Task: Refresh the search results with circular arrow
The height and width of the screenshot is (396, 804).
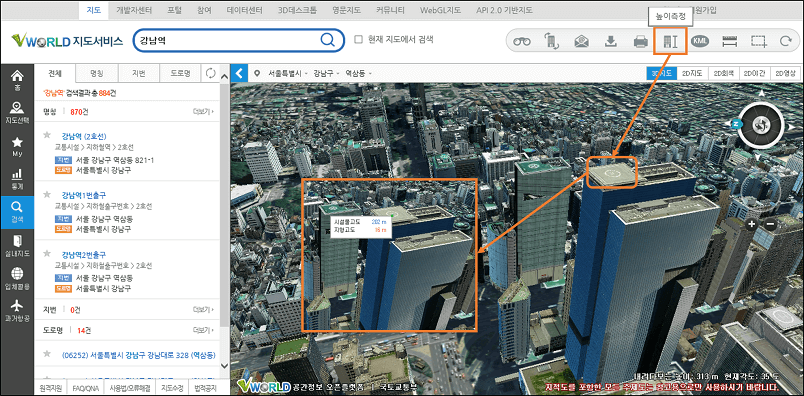Action: (210, 73)
